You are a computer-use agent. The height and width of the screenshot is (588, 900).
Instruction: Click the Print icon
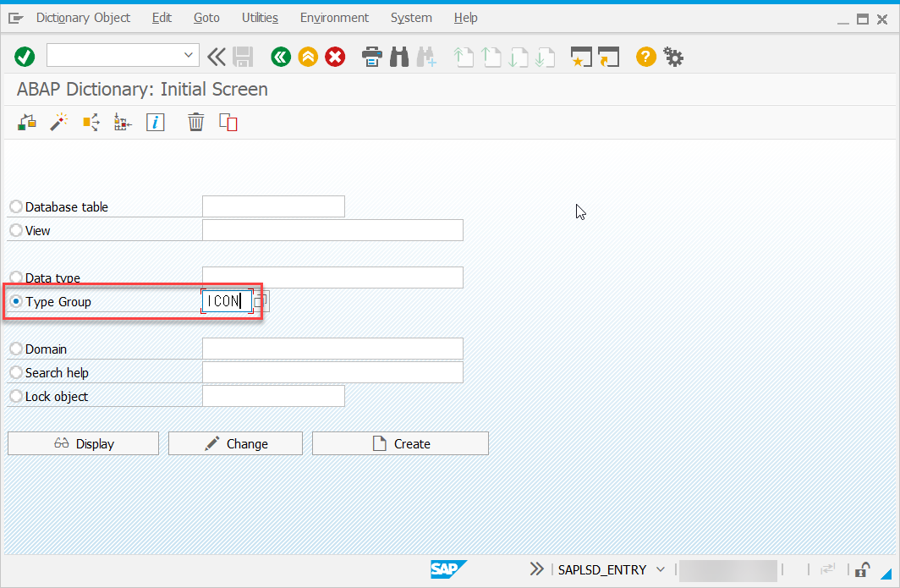372,57
